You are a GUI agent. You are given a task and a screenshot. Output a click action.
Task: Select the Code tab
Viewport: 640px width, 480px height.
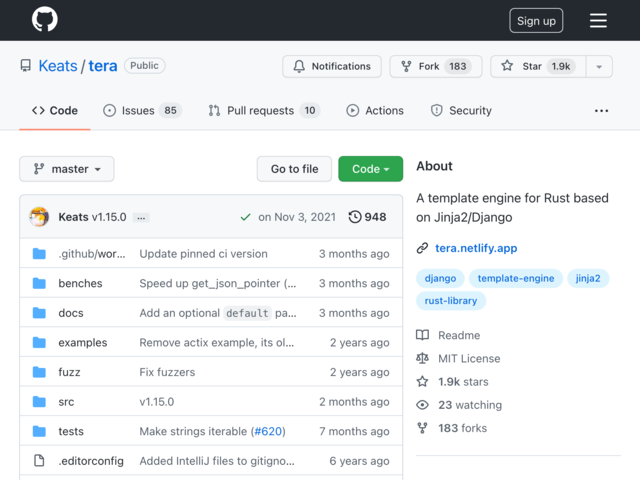click(x=55, y=111)
